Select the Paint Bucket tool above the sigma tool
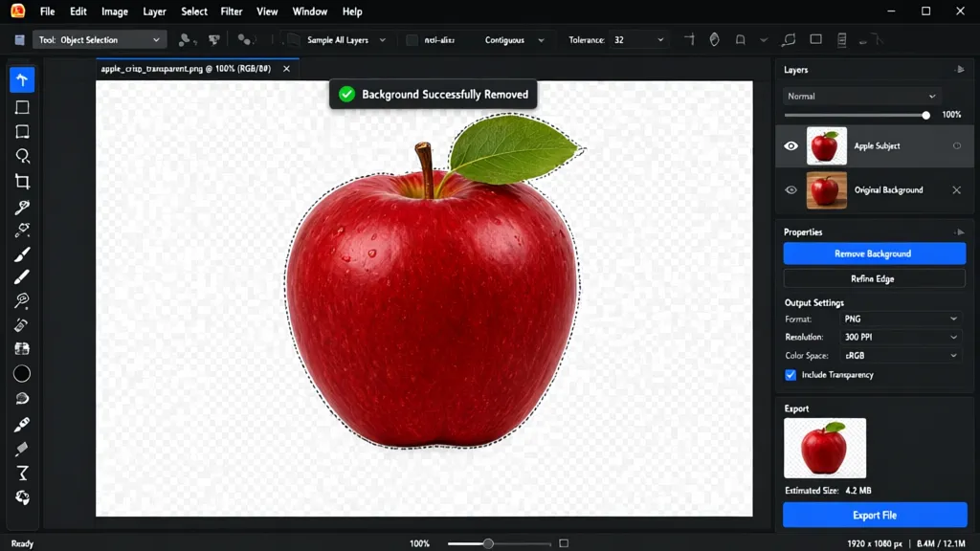The image size is (980, 551). pyautogui.click(x=22, y=449)
